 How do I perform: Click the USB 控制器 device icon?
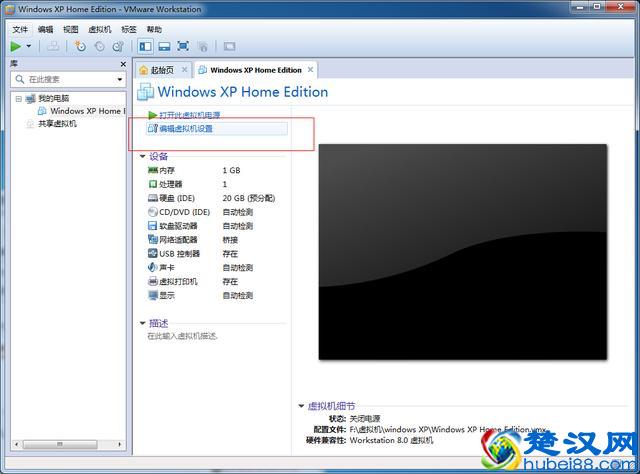coord(153,254)
